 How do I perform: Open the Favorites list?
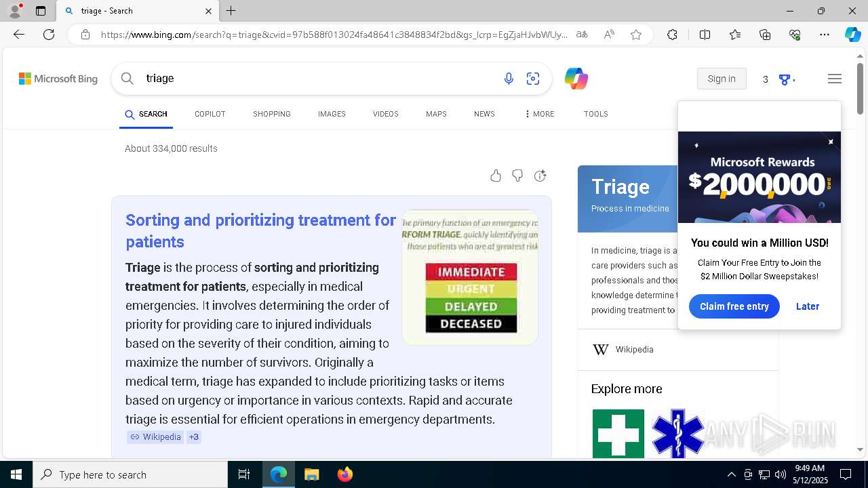735,35
